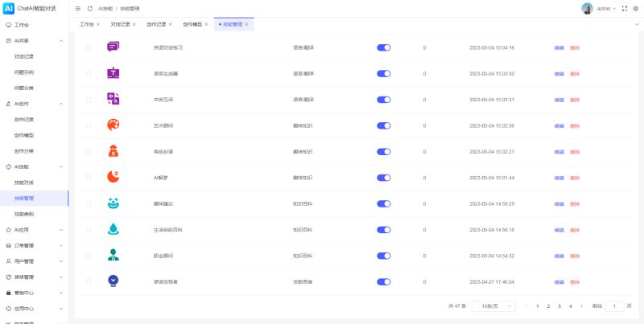
Task: Click the admin user avatar
Action: coord(588,9)
